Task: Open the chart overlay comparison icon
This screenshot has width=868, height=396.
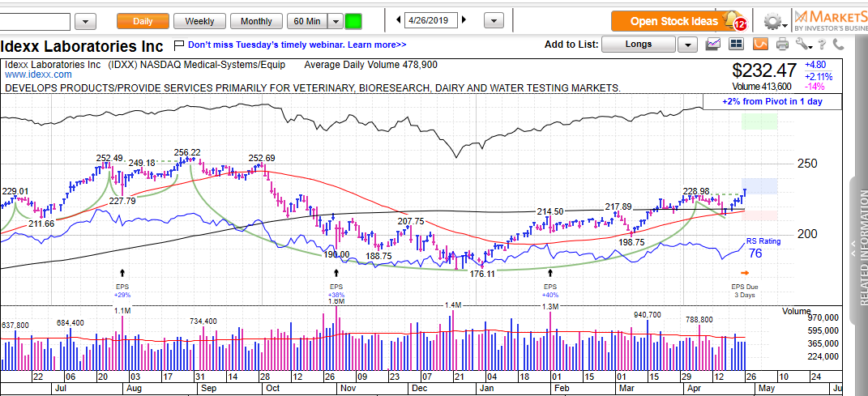Action: pyautogui.click(x=714, y=44)
